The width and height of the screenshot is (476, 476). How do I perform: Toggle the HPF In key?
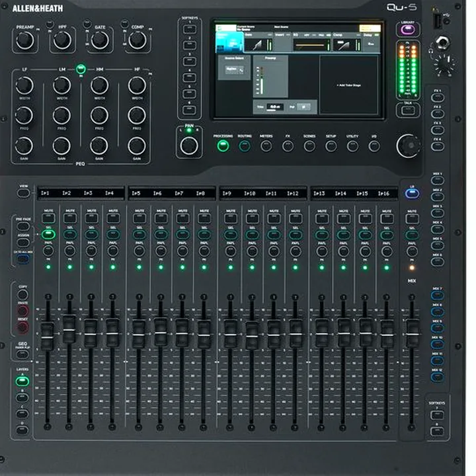point(50,24)
